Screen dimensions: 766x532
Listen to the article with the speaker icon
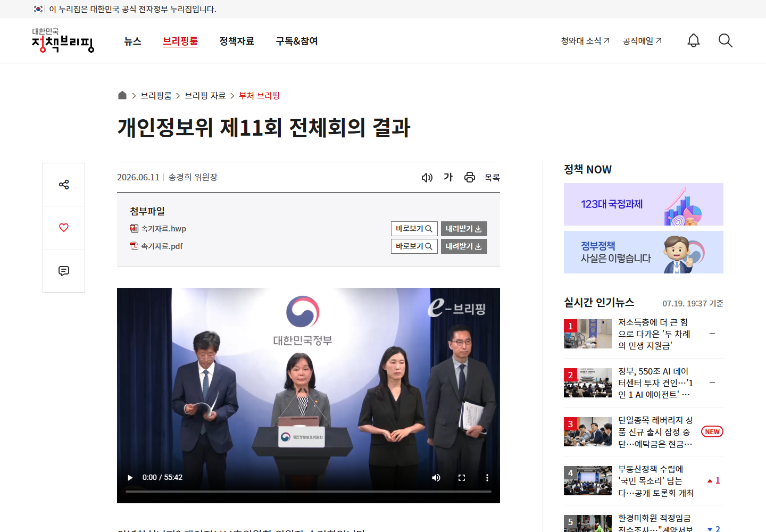coord(427,177)
